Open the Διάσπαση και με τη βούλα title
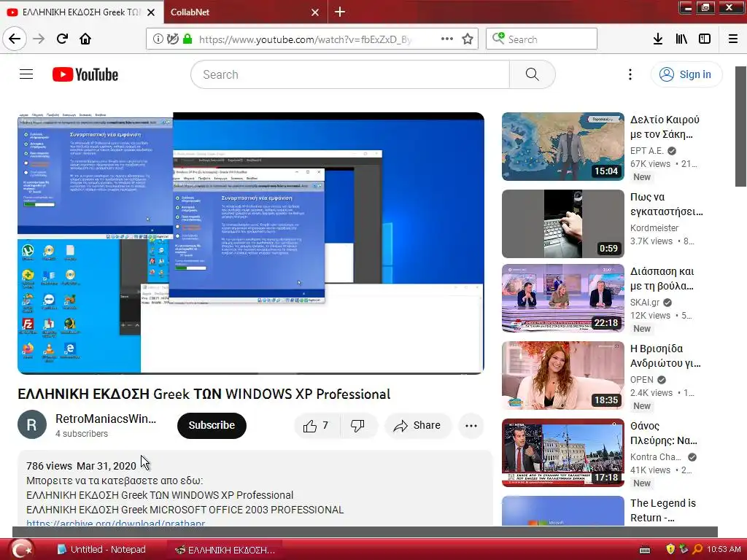The image size is (747, 560). pos(662,279)
